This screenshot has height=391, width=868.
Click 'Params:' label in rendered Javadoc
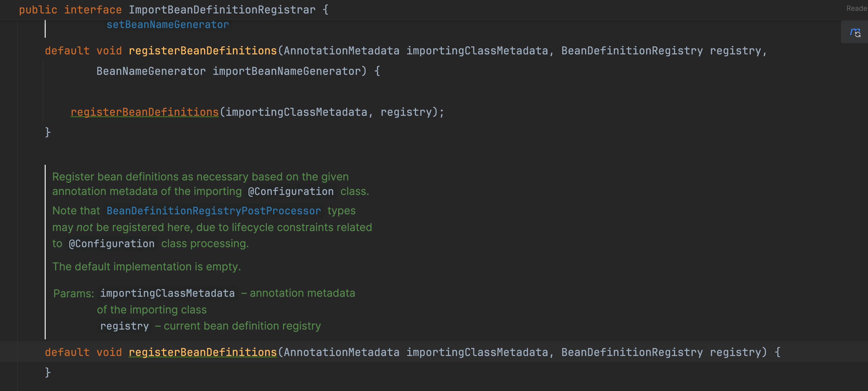(73, 294)
